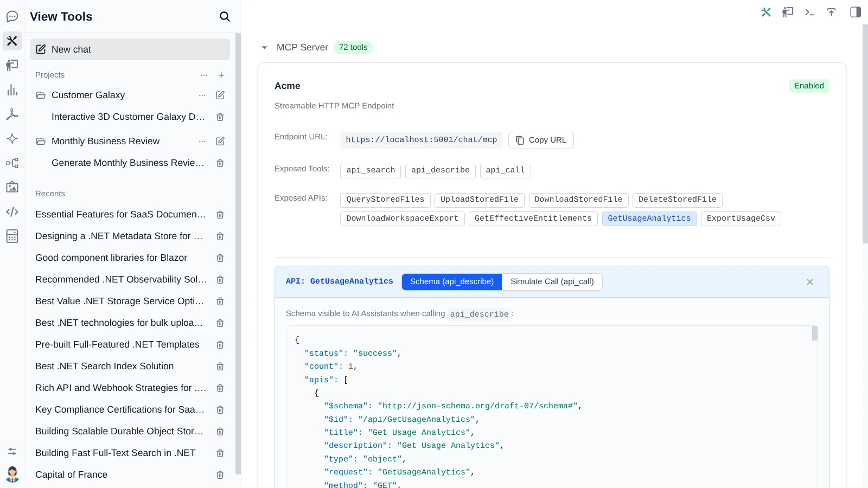
Task: Click the search icon next to View Tools
Action: click(225, 16)
